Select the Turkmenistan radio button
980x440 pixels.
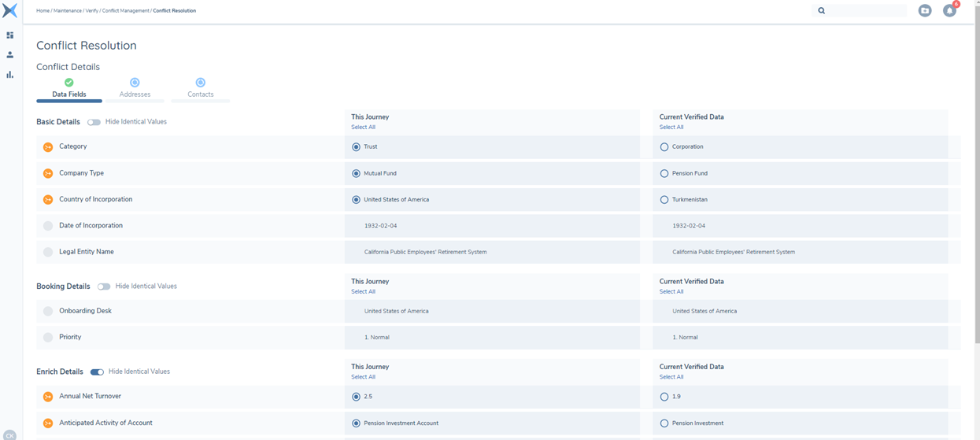(x=664, y=200)
